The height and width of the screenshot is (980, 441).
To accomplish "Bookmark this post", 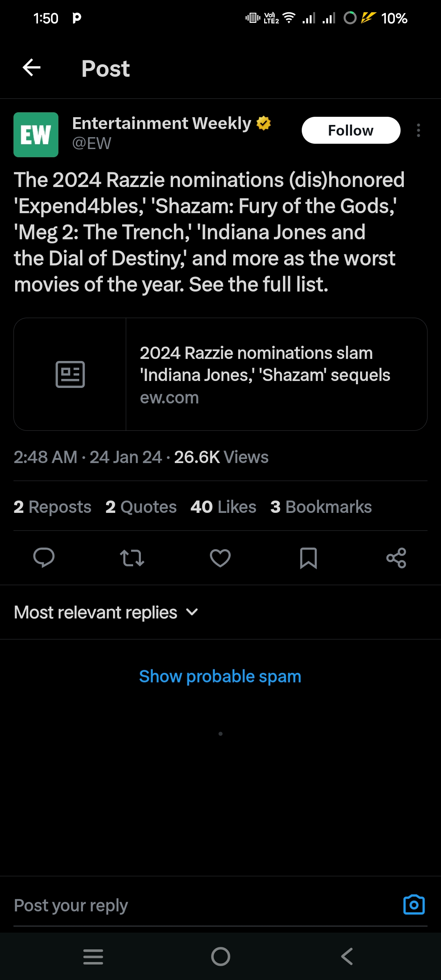I will [x=308, y=558].
